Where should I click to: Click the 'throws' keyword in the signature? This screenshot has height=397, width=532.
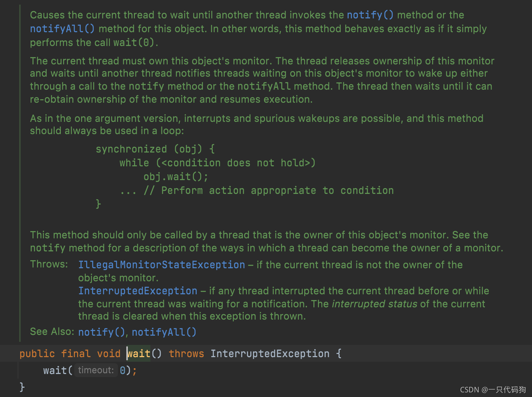point(186,353)
